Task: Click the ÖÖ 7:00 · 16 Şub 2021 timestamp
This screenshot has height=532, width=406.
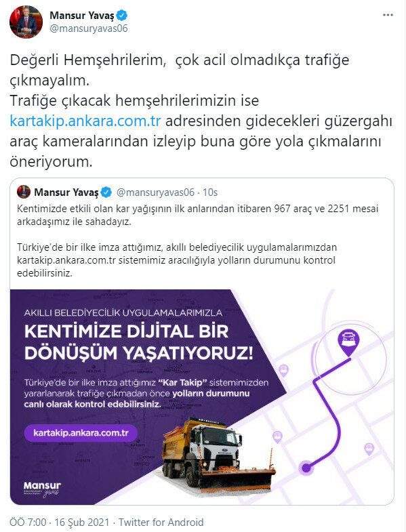Action: tap(60, 522)
